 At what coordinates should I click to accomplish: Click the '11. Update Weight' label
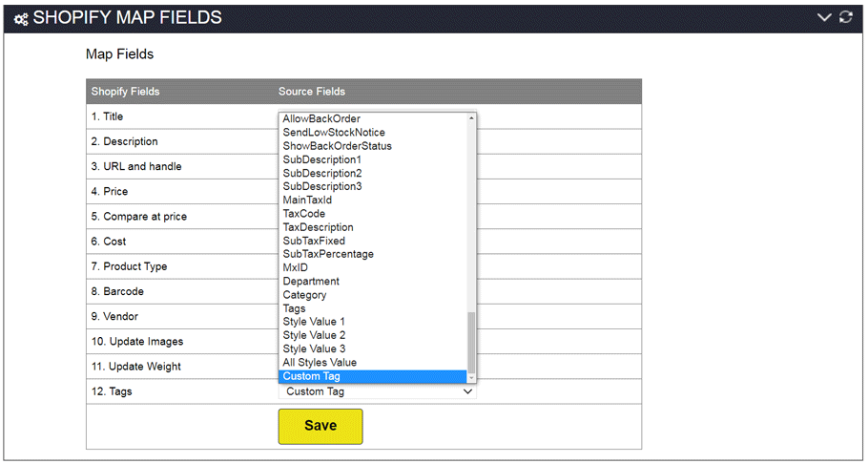pos(136,367)
